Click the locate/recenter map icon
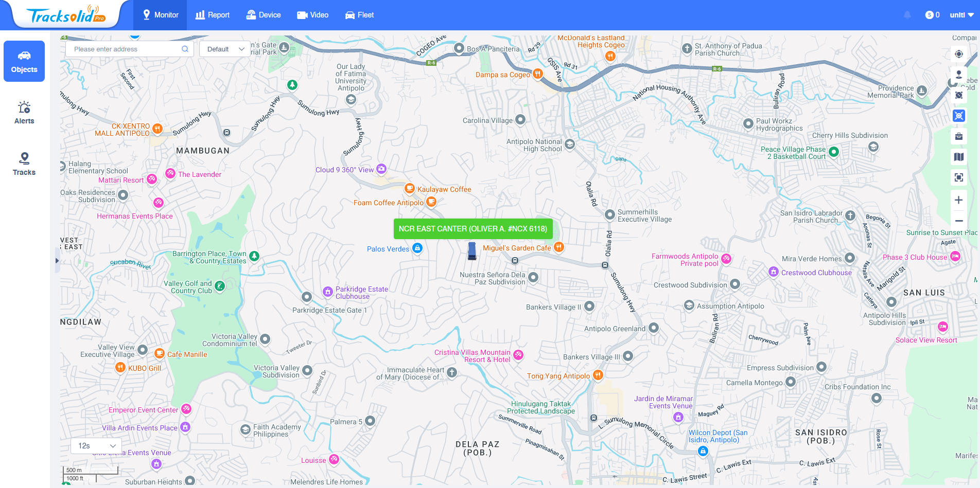The height and width of the screenshot is (488, 980). click(958, 54)
